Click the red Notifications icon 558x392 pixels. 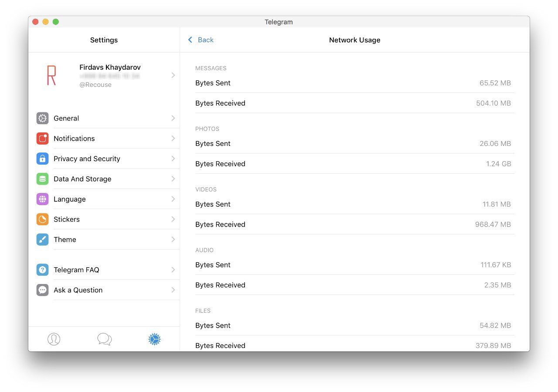pos(42,139)
